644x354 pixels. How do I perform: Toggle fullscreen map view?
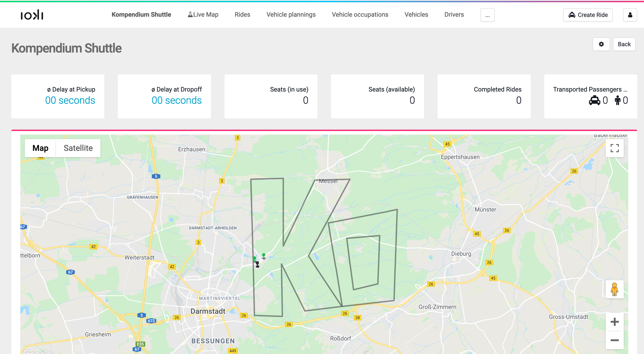614,148
